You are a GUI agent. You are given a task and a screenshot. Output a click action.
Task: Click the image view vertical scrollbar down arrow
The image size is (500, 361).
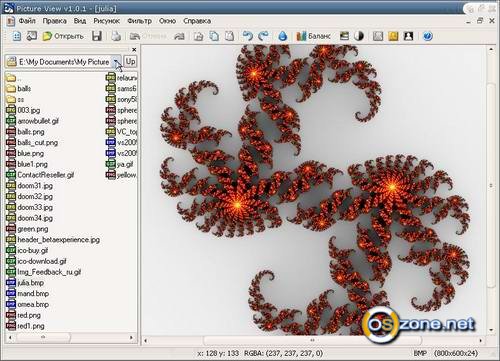(x=491, y=330)
